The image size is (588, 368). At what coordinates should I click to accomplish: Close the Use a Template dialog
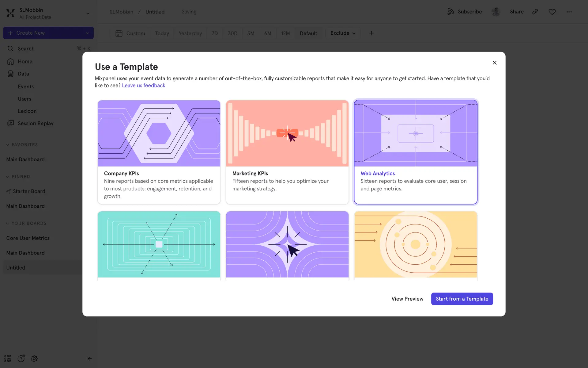(494, 63)
